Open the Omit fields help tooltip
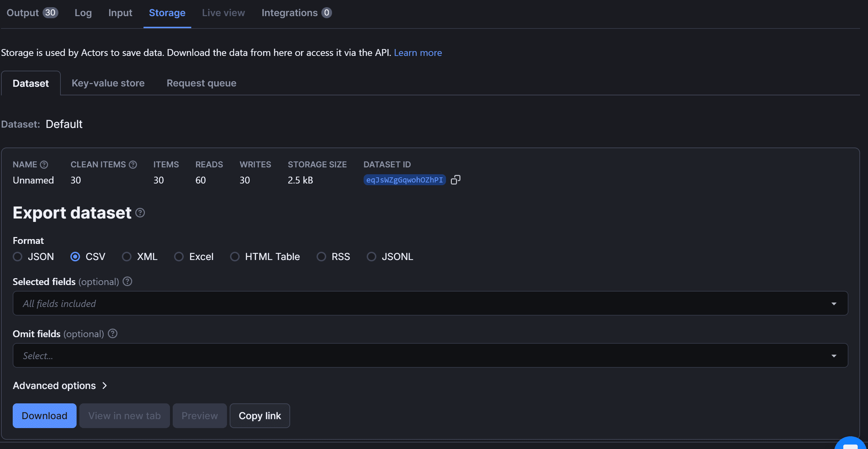The width and height of the screenshot is (868, 449). 113,333
